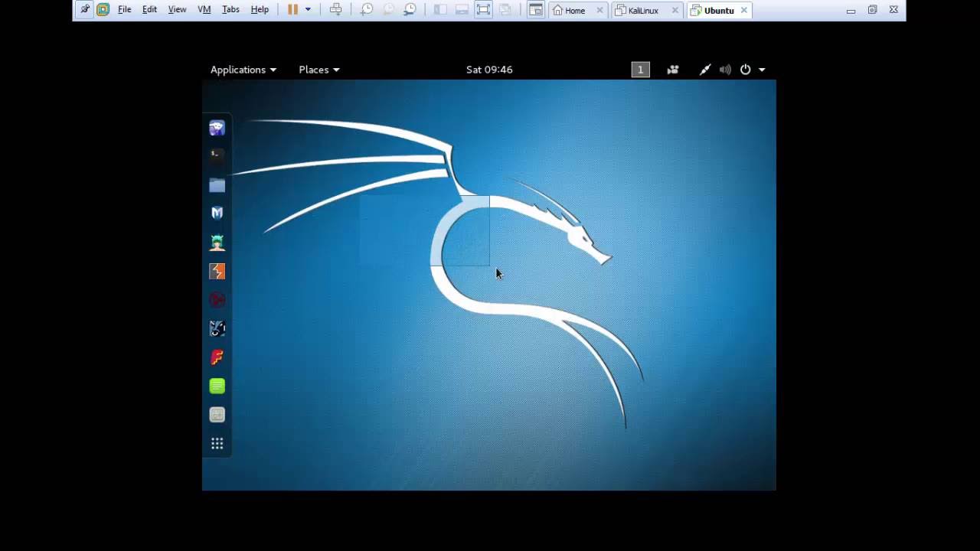Screen dimensions: 980x551
Task: Click the recorder camera icon in panel
Action: point(673,70)
